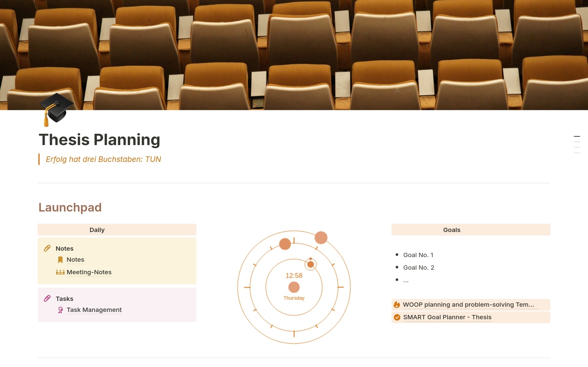This screenshot has height=367, width=588.
Task: Open the Notes page link
Action: click(75, 259)
